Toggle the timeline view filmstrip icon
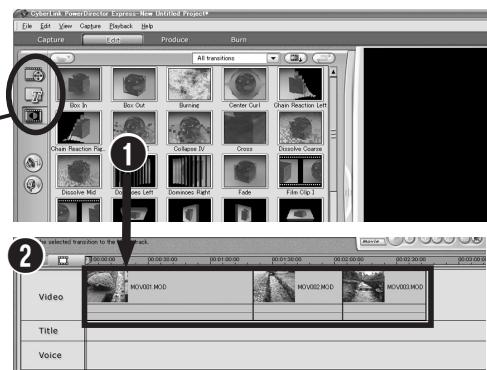The width and height of the screenshot is (487, 370). [x=63, y=260]
